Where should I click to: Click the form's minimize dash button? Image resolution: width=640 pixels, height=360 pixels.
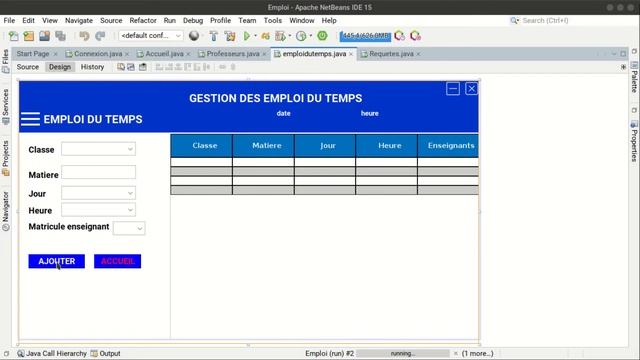point(453,89)
